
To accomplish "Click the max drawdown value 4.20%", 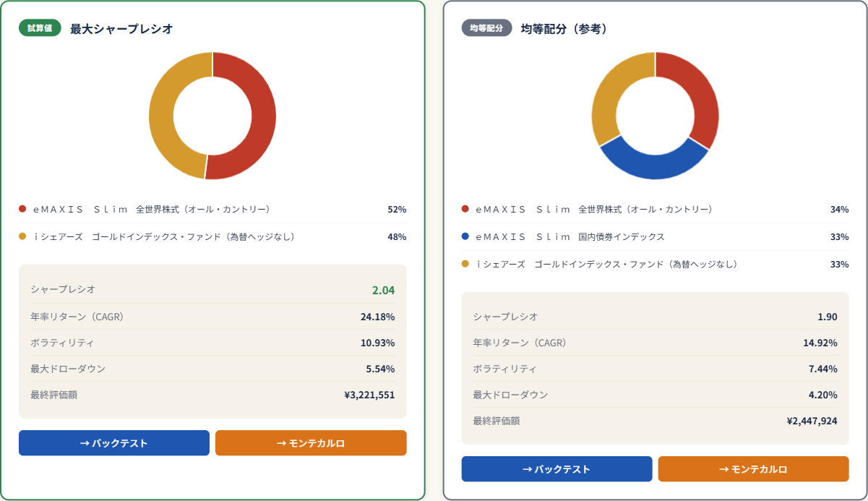I will (x=823, y=395).
